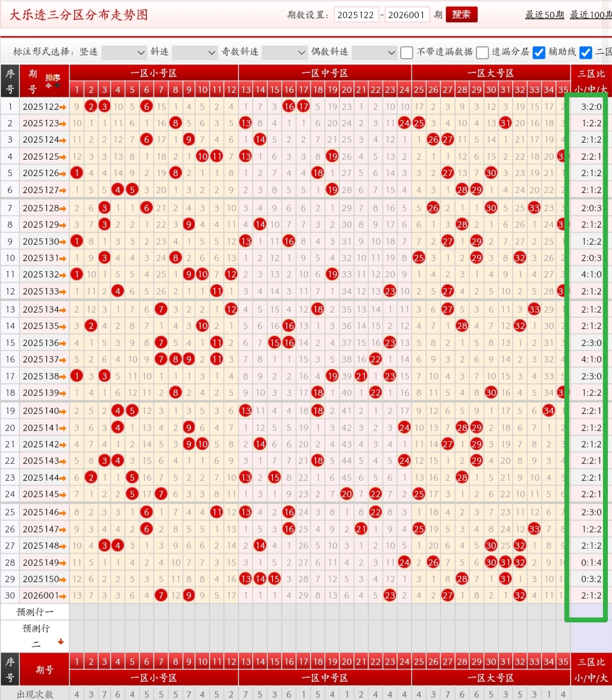Enable the 不带遗漏数据 checkbox
Viewport: 612px width, 700px height.
[406, 53]
